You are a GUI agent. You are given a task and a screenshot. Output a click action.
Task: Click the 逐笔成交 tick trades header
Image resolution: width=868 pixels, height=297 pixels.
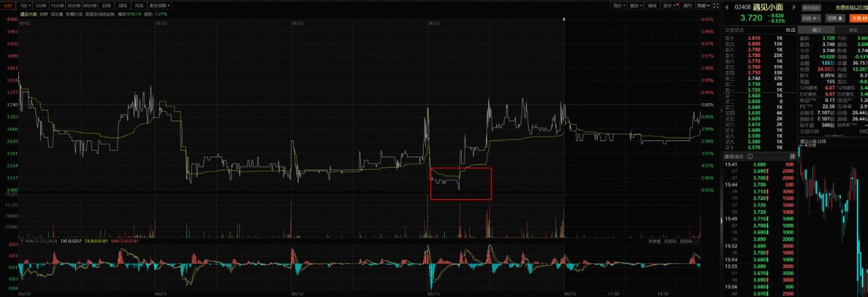(735, 157)
